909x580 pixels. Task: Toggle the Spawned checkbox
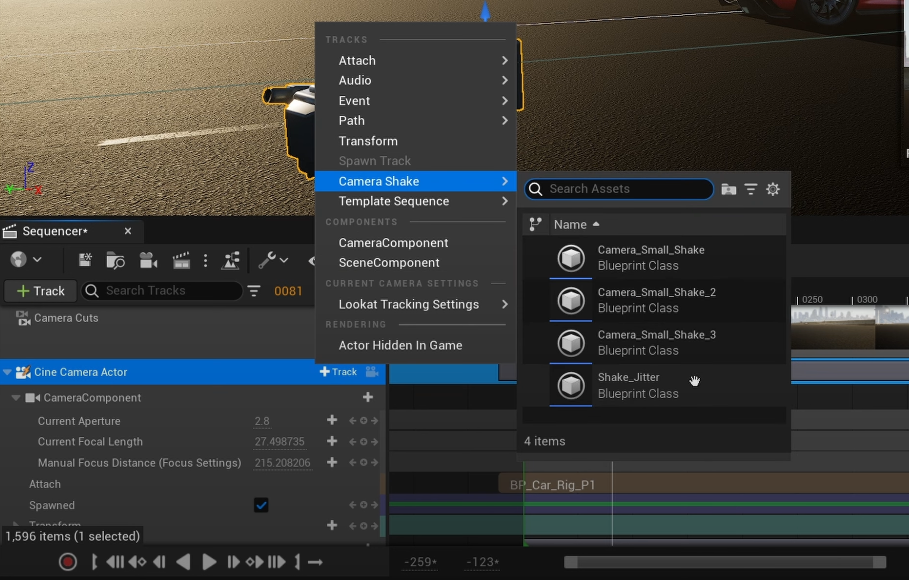(x=261, y=505)
